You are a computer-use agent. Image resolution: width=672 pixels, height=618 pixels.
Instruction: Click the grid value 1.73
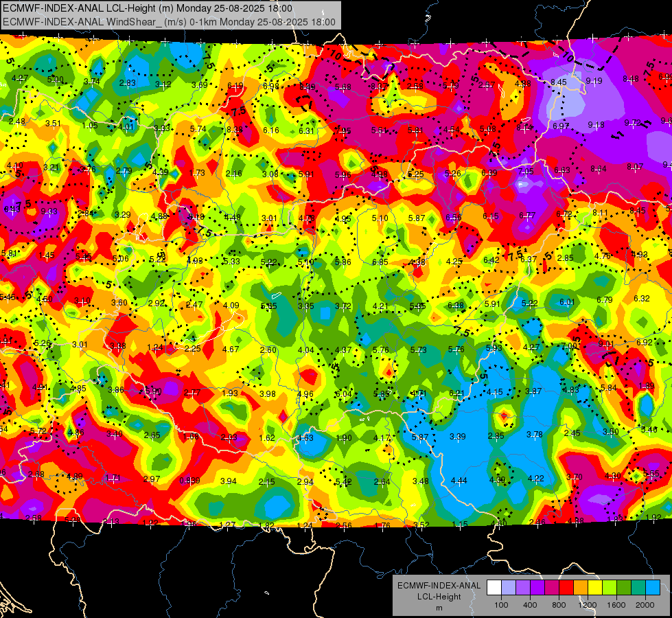(x=197, y=173)
